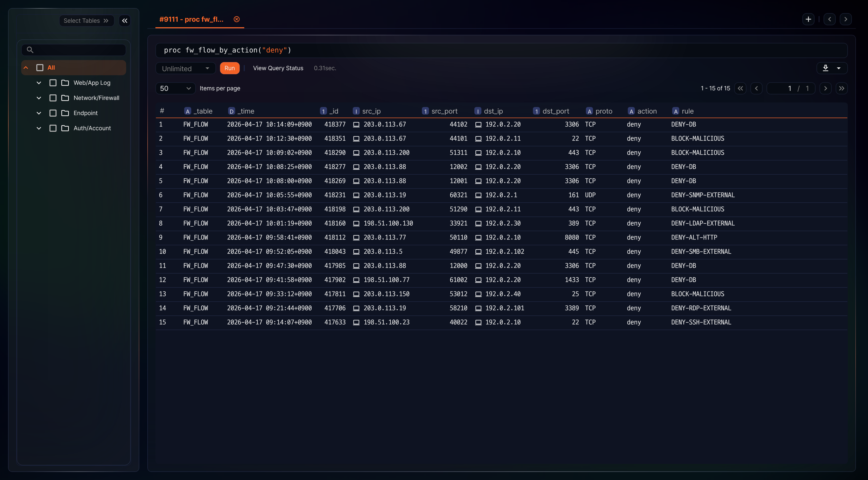Open the Unlimited row limit dropdown
This screenshot has height=480, width=868.
pos(186,68)
